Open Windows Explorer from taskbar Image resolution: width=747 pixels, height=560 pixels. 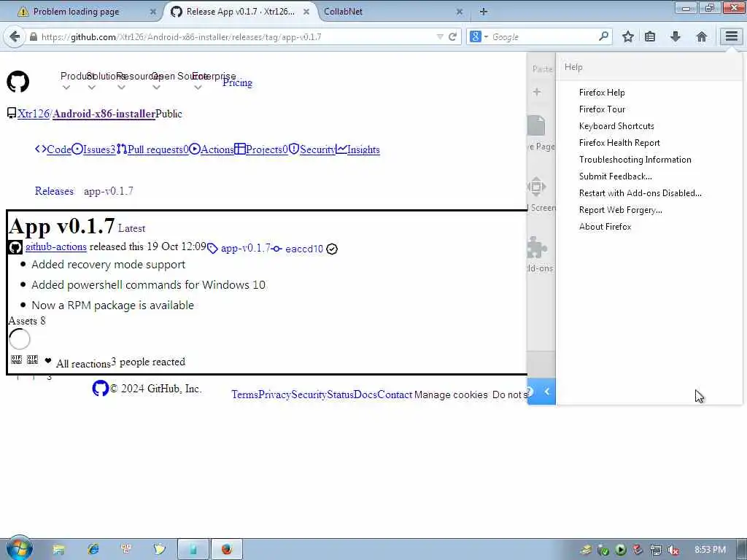(x=58, y=549)
